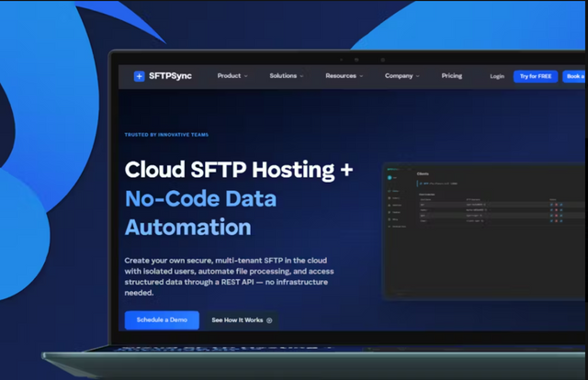Click the Cloud SFTP Hosting + headline
The height and width of the screenshot is (380, 588).
tap(239, 170)
